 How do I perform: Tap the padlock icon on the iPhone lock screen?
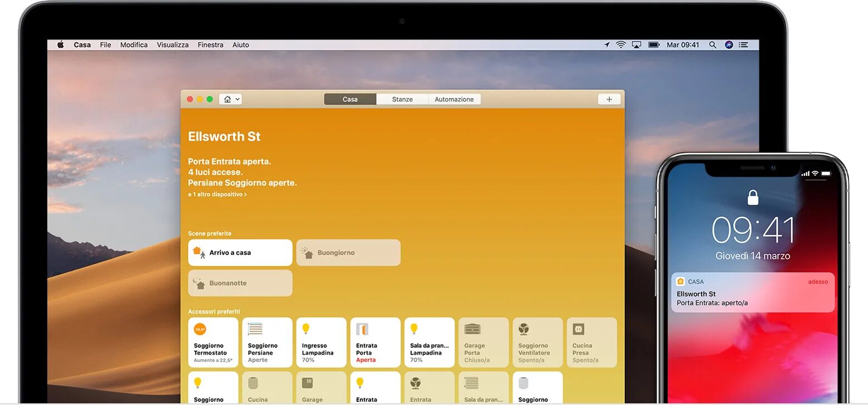click(x=753, y=197)
